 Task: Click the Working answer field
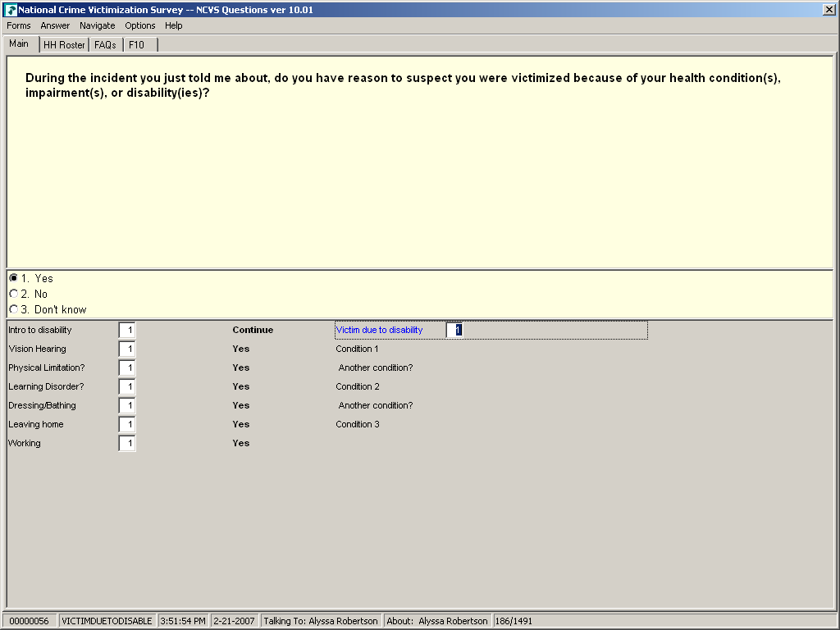127,443
